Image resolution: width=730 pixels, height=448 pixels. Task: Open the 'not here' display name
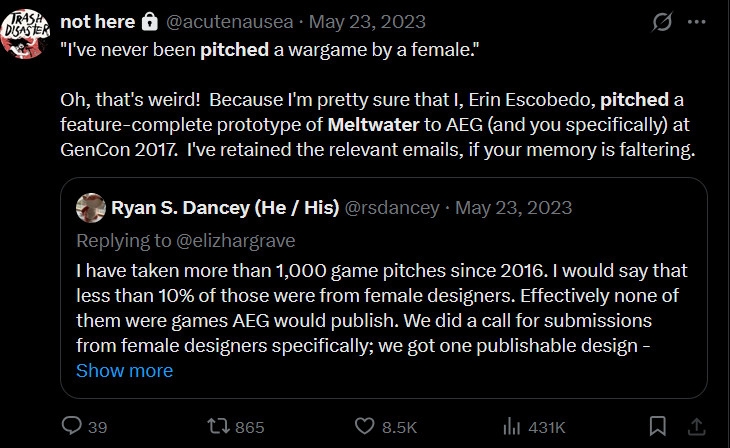[97, 21]
